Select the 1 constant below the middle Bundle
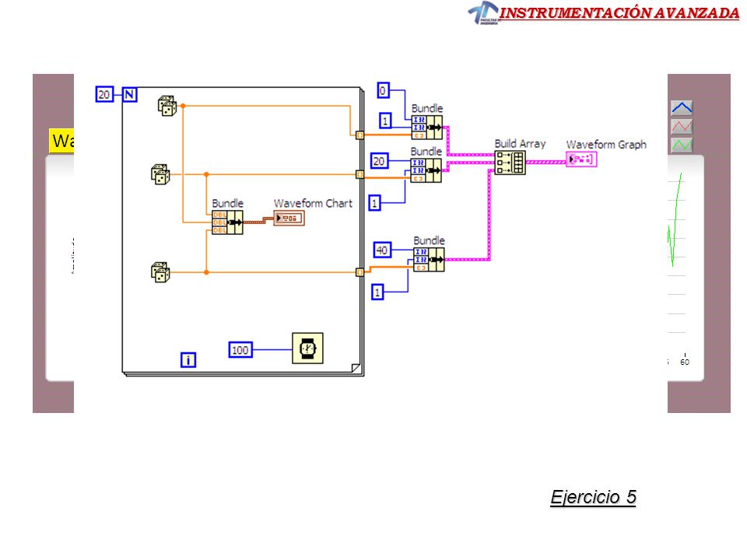Viewport: 747px width, 560px height. click(x=375, y=203)
